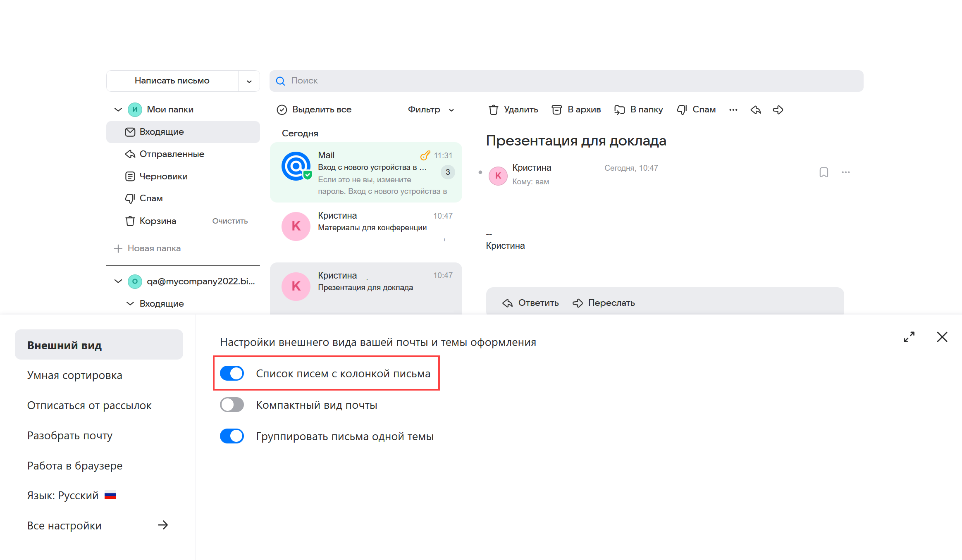Open the Отправленные folder
Screen dimensions: 962x560
click(172, 154)
